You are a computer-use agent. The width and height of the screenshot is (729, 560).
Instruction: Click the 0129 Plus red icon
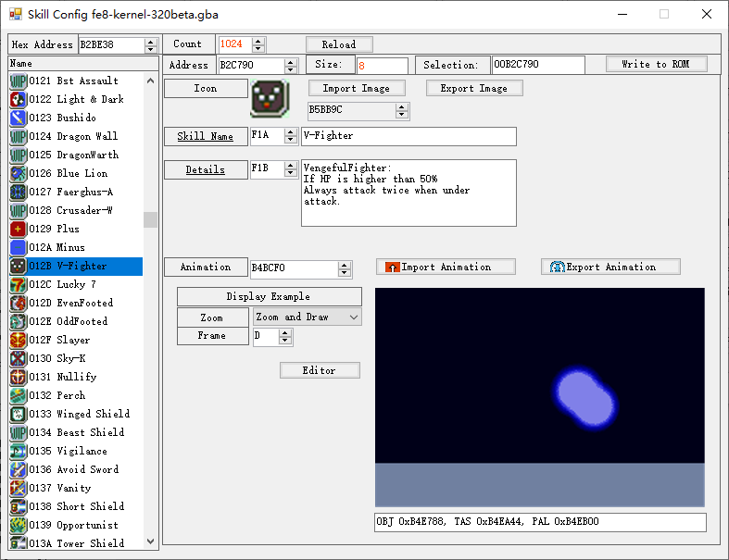(x=19, y=230)
